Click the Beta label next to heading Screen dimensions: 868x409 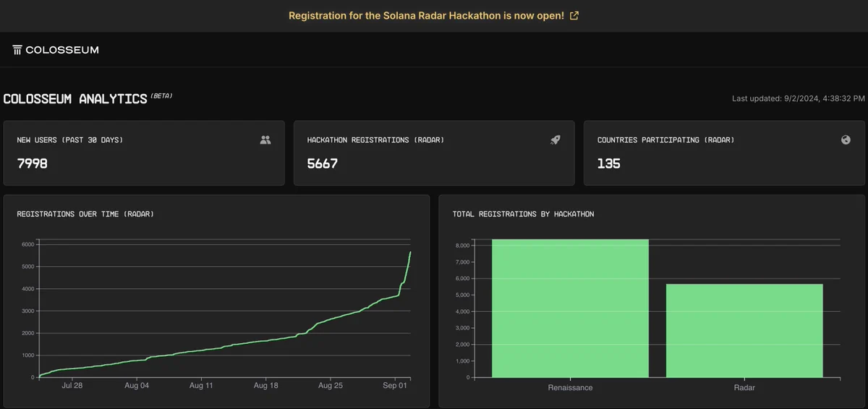coord(161,95)
